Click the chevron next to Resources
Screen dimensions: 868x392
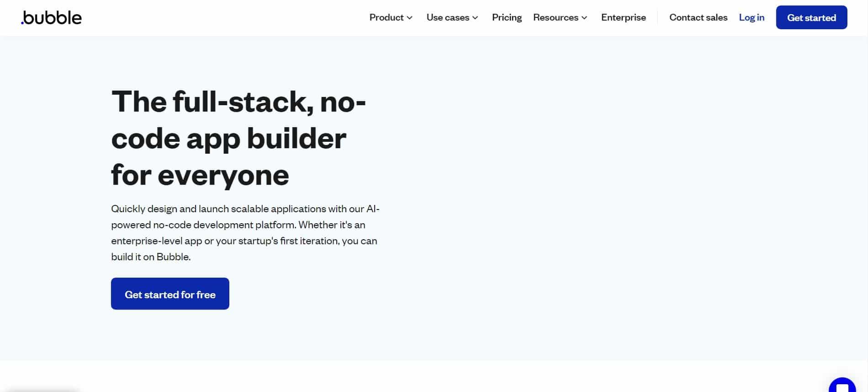[x=584, y=18]
